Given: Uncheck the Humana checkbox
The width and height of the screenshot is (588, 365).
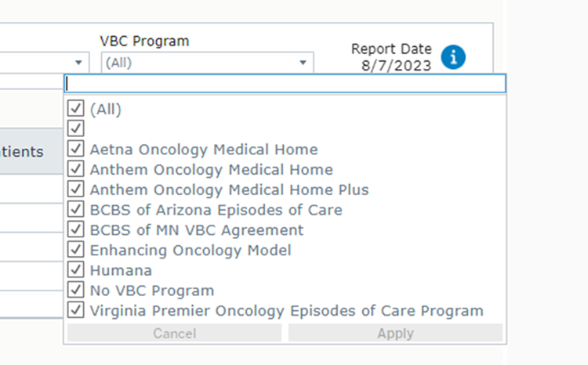Looking at the screenshot, I should tap(76, 270).
